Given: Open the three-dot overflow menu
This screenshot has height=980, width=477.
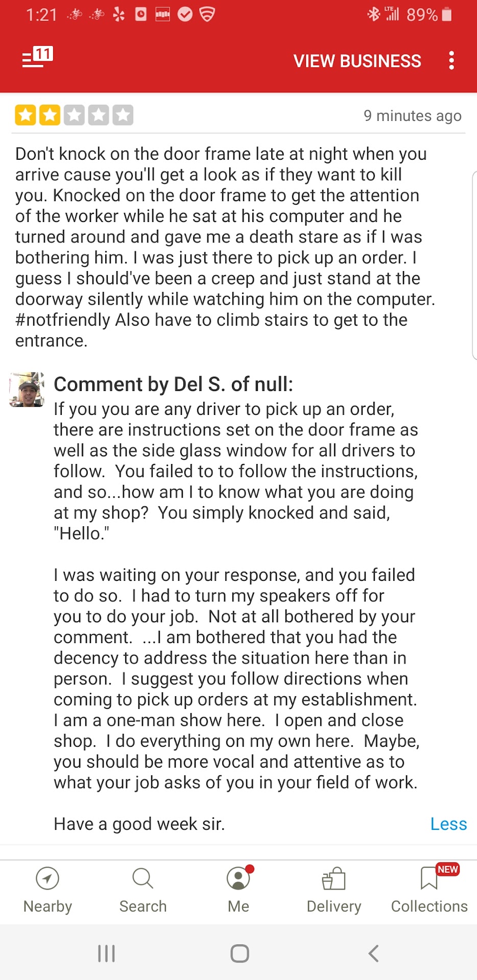Looking at the screenshot, I should pos(451,60).
